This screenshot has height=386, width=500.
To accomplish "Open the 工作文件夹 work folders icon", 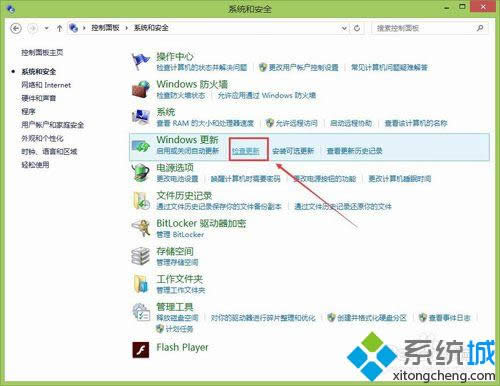I will point(141,284).
